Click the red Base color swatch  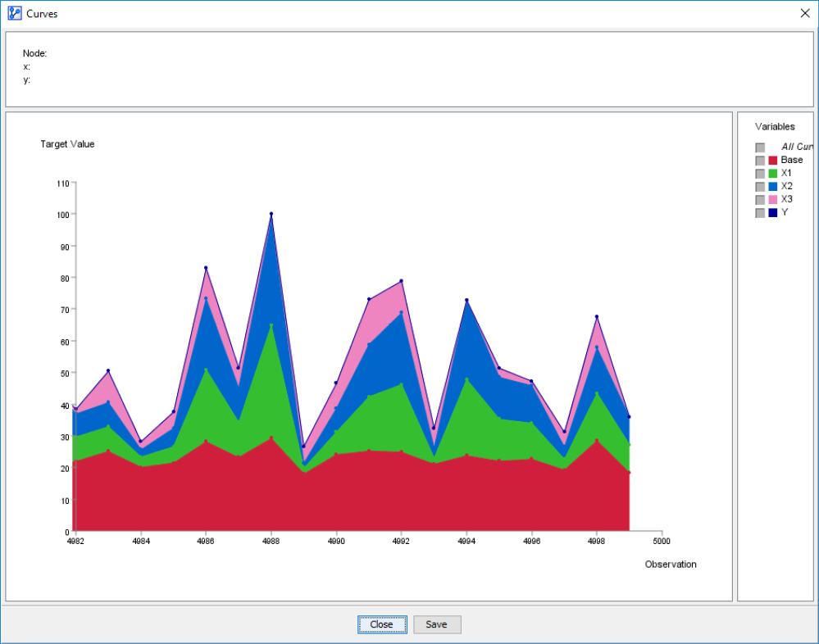coord(772,161)
